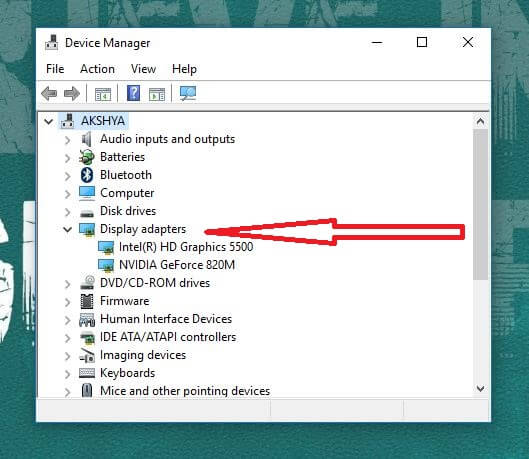Click Show/Hide Console Tree toolbar icon
The height and width of the screenshot is (459, 529).
[103, 94]
